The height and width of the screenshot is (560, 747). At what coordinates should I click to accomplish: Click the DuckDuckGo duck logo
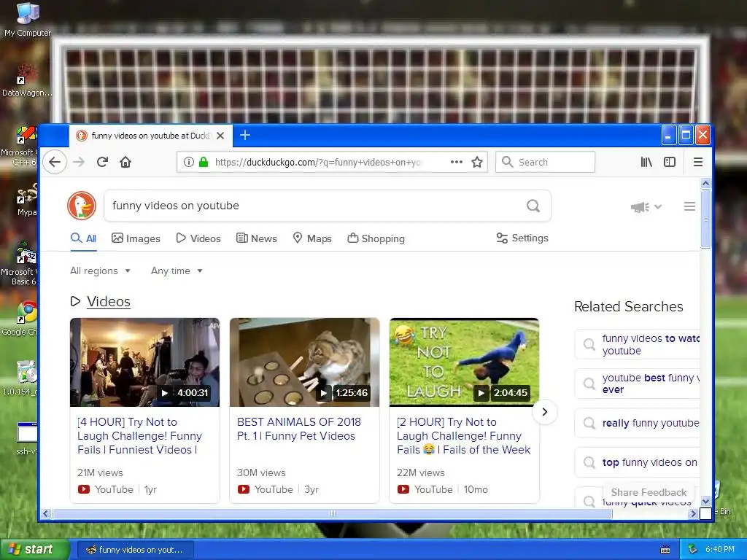coord(82,206)
